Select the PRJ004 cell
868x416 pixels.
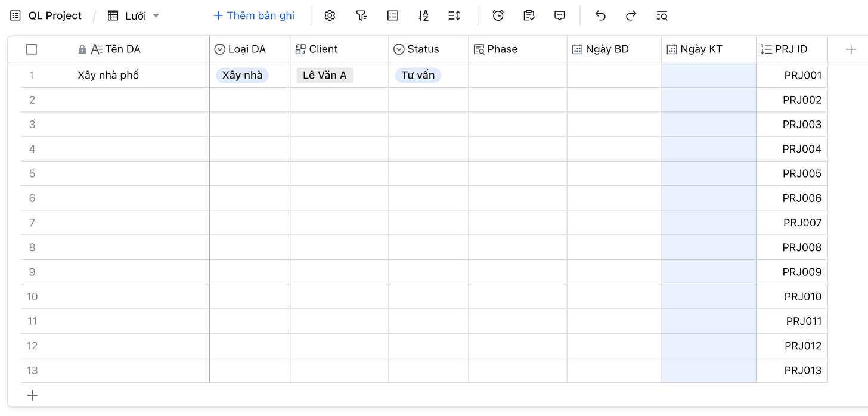(x=792, y=149)
